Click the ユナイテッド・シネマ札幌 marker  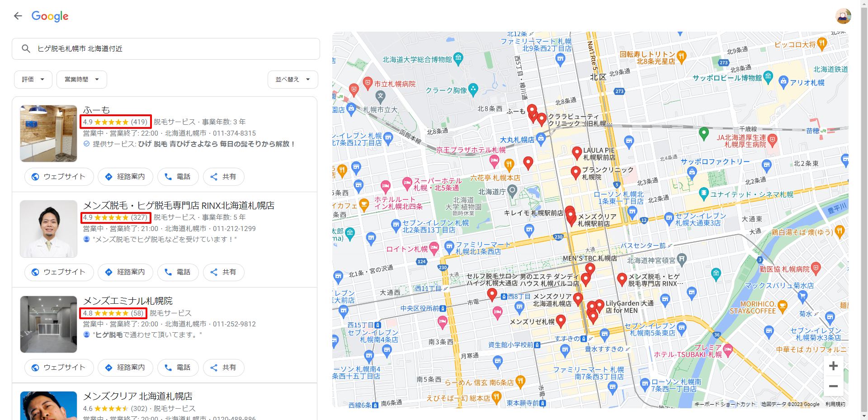(703, 193)
